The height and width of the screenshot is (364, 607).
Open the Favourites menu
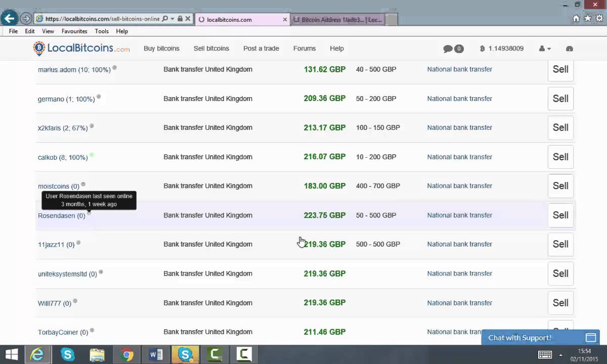[74, 31]
